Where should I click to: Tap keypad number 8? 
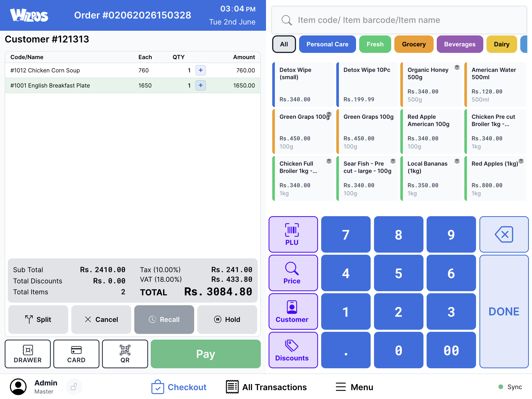pyautogui.click(x=398, y=234)
